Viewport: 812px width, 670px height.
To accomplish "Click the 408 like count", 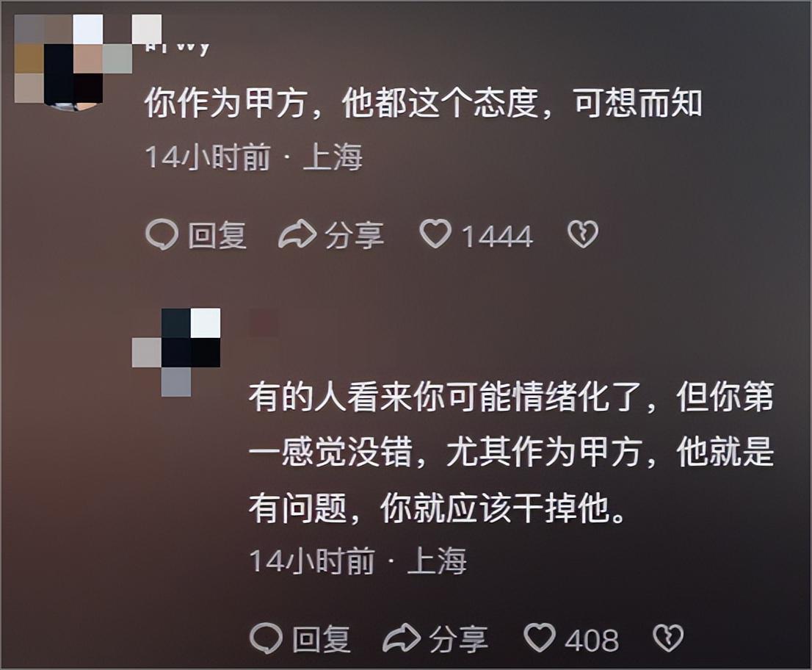I will pos(592,641).
